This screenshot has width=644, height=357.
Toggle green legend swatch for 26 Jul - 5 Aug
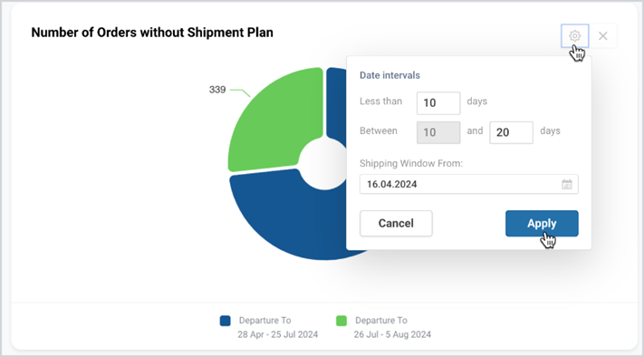[341, 321]
